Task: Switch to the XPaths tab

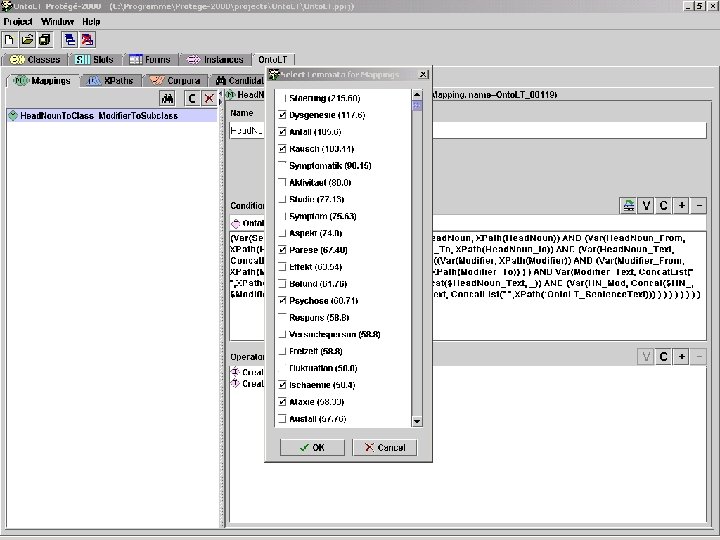Action: tap(110, 81)
